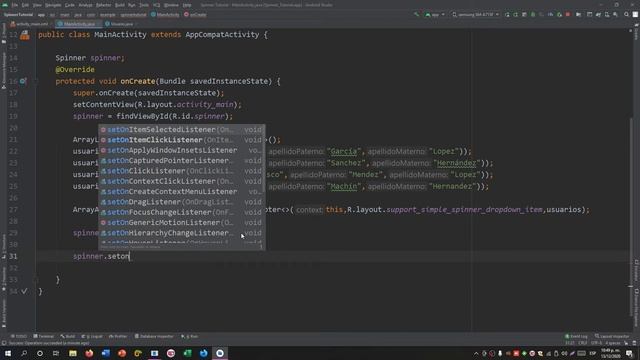Click the taskbar search magnifier icon
The image size is (640, 360).
click(24, 353)
